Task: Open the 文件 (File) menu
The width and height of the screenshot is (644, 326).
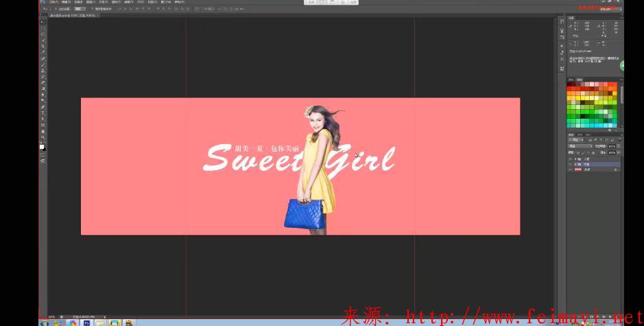Action: [x=53, y=2]
